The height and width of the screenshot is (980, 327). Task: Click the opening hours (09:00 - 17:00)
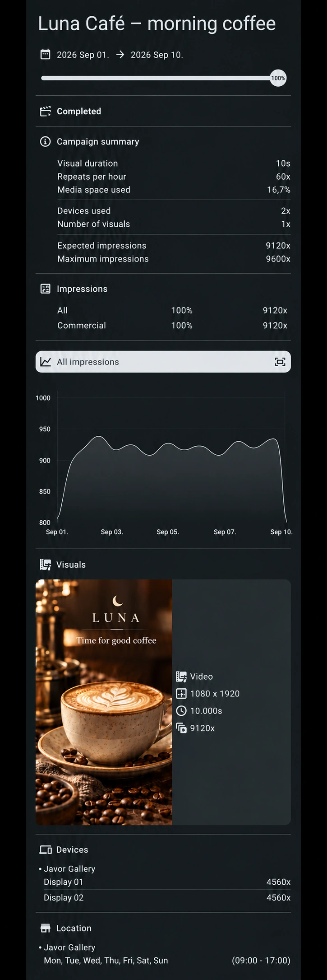click(261, 961)
